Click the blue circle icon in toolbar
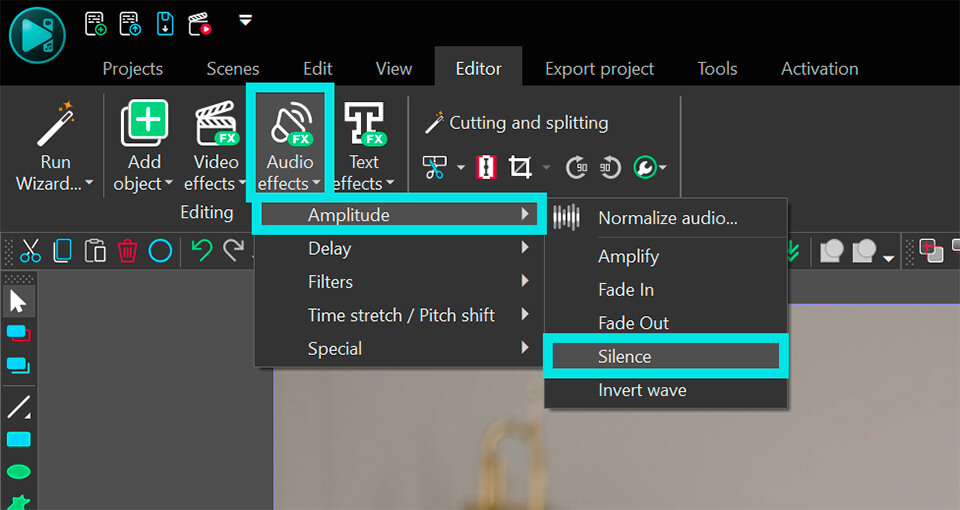 [160, 251]
